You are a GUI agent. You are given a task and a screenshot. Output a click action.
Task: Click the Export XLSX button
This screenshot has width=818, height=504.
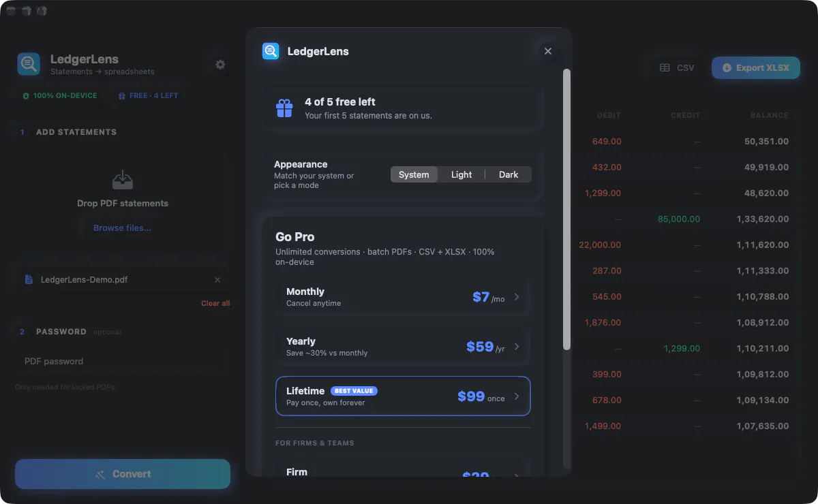[x=756, y=67]
